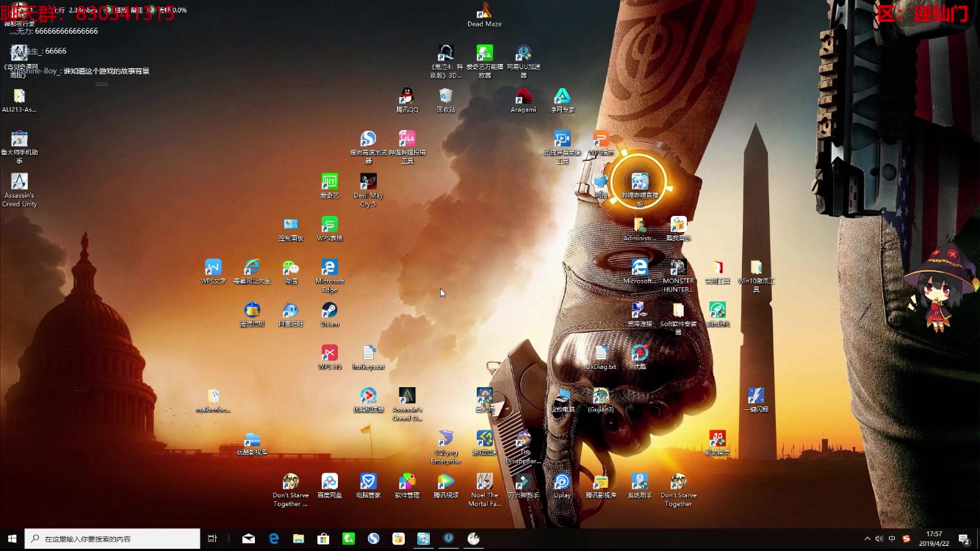Image resolution: width=980 pixels, height=551 pixels.
Task: Launch 腾讯QQ from the desktop
Action: 407,101
